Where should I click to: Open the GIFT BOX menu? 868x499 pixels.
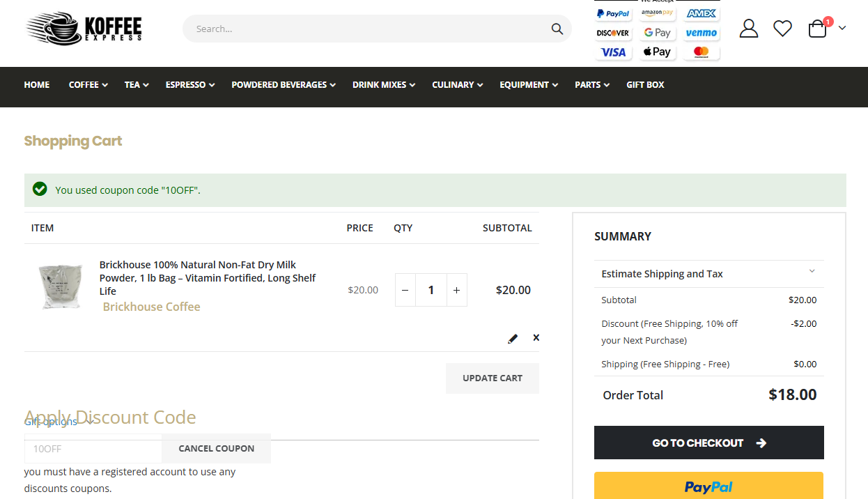pos(645,84)
